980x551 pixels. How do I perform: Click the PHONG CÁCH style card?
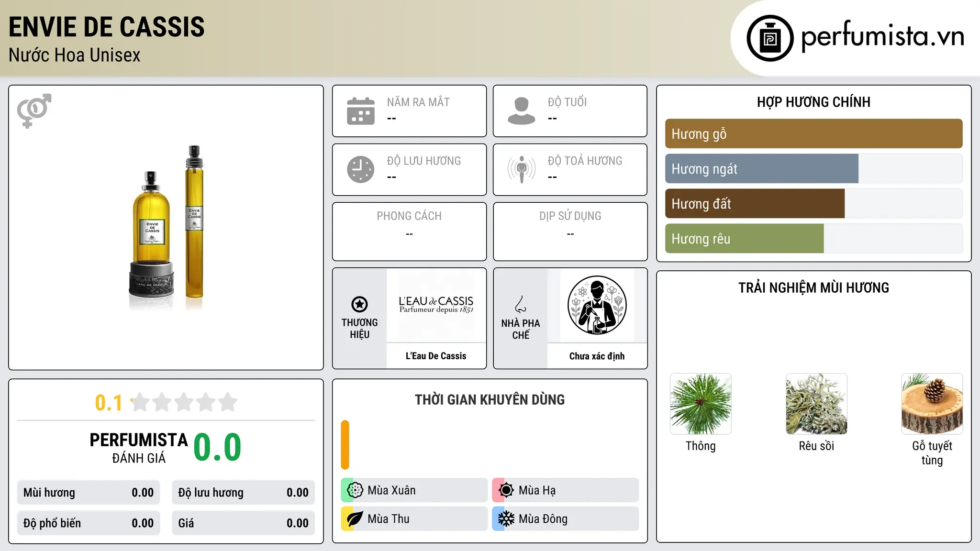pos(410,231)
